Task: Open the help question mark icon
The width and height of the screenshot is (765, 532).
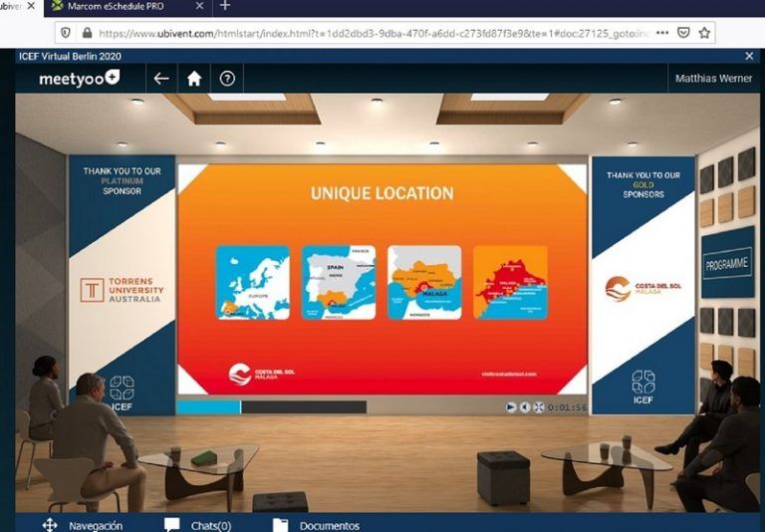Action: pyautogui.click(x=227, y=78)
